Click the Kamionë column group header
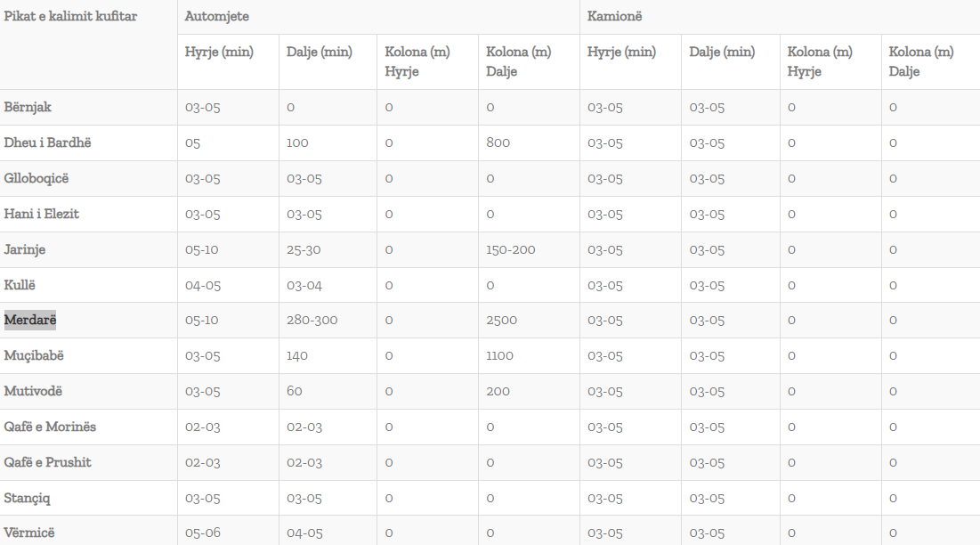The image size is (980, 545). (614, 16)
